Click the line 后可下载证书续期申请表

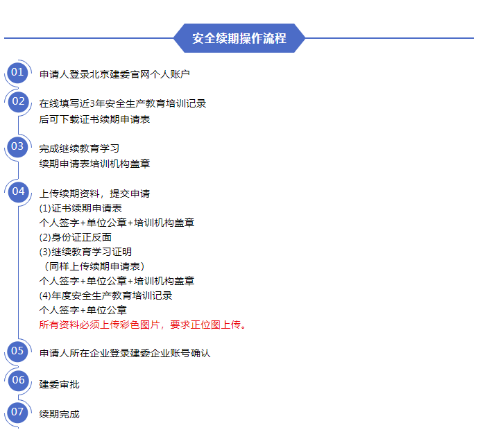(94, 119)
